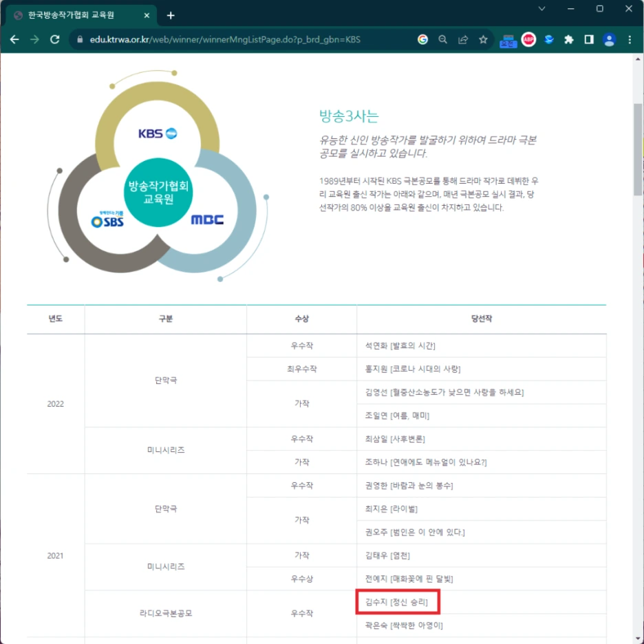Image resolution: width=644 pixels, height=644 pixels.
Task: Reload the current page
Action: coord(54,39)
